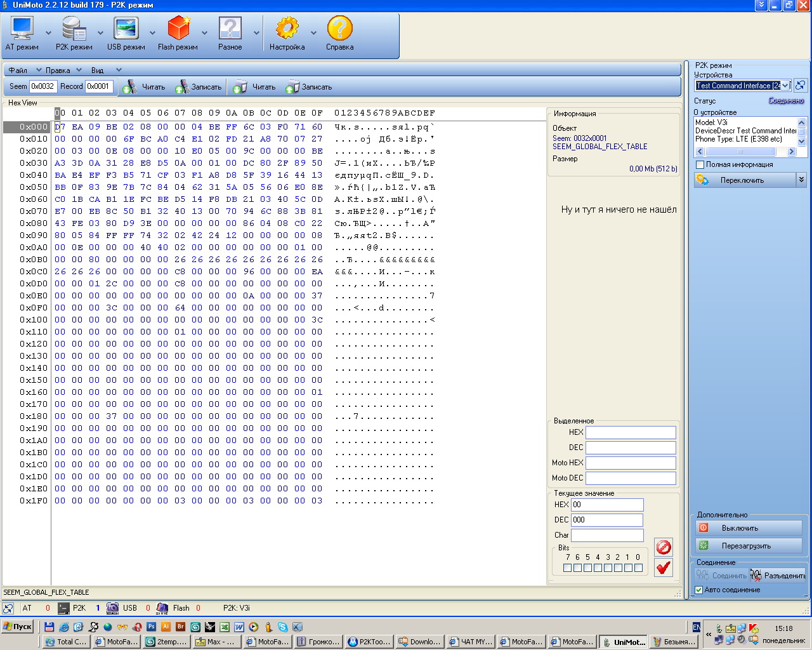The height and width of the screenshot is (650, 812).
Task: Open the Пуск start menu
Action: (18, 627)
